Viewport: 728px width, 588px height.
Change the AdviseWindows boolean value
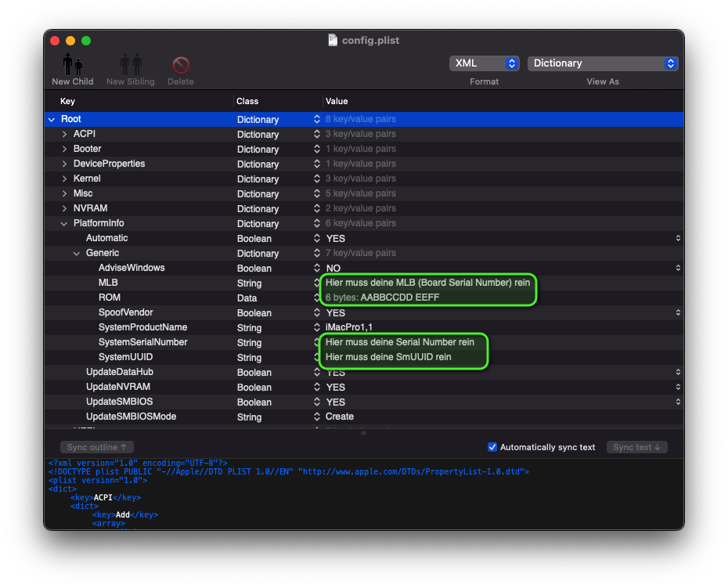(x=678, y=269)
